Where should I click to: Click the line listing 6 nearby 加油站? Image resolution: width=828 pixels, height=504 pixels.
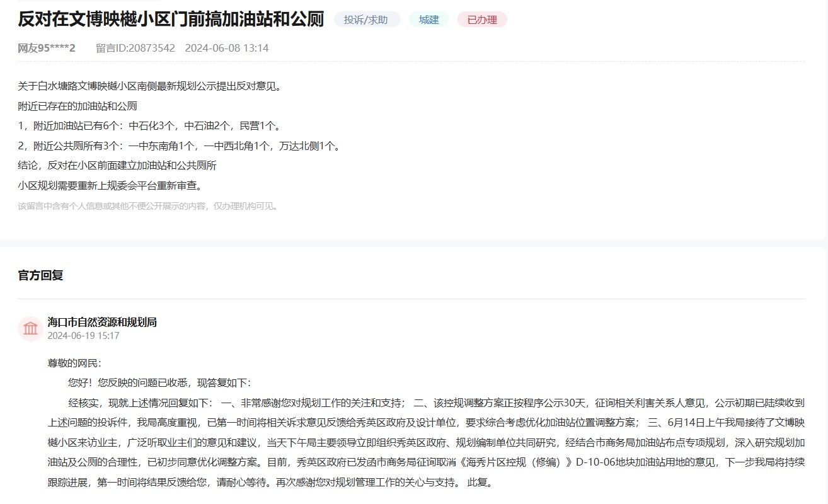149,126
